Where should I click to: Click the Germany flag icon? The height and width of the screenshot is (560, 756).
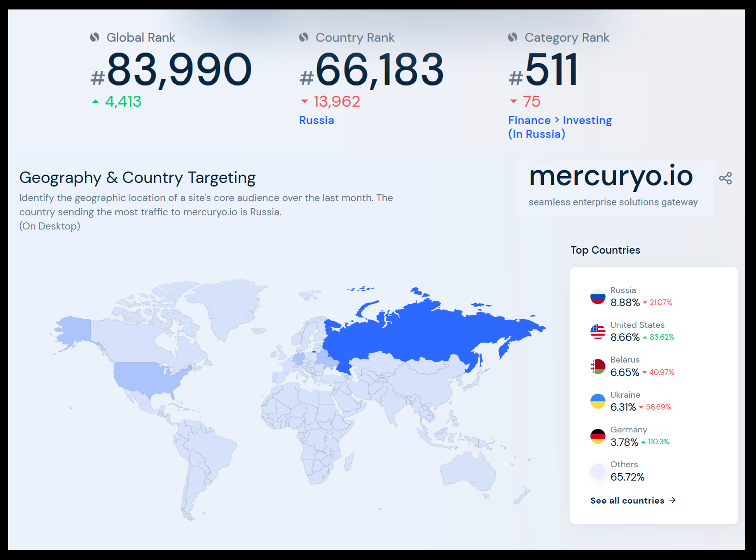click(x=597, y=436)
